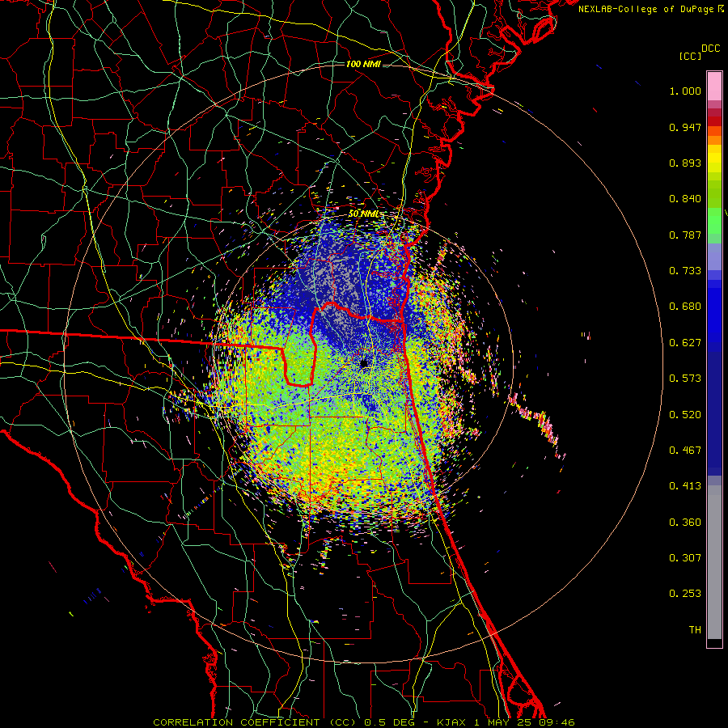
Task: Click the 100 NMI range ring label
Action: click(363, 64)
